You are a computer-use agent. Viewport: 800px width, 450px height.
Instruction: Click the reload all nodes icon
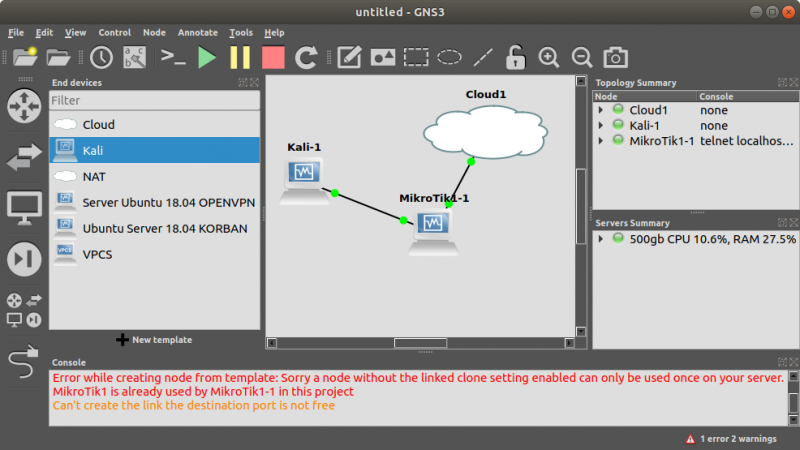[306, 57]
